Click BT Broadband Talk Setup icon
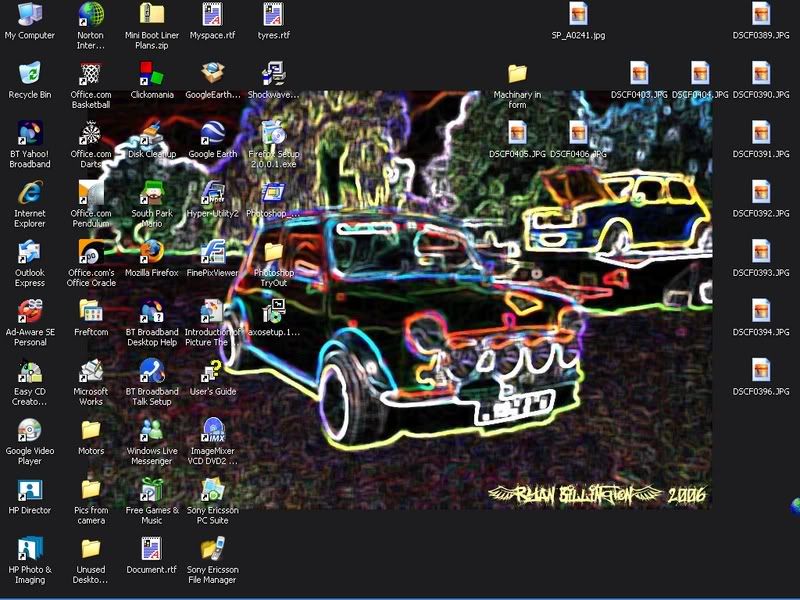The image size is (800, 600). coord(152,371)
